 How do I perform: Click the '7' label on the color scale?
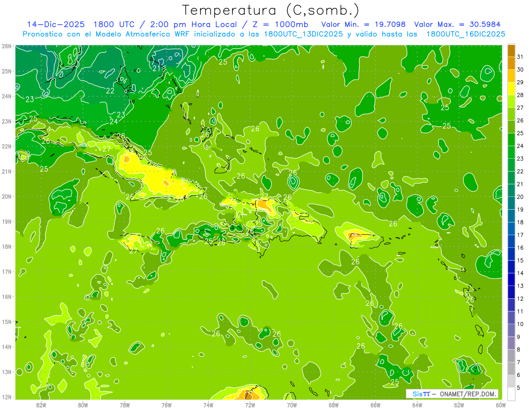click(519, 362)
